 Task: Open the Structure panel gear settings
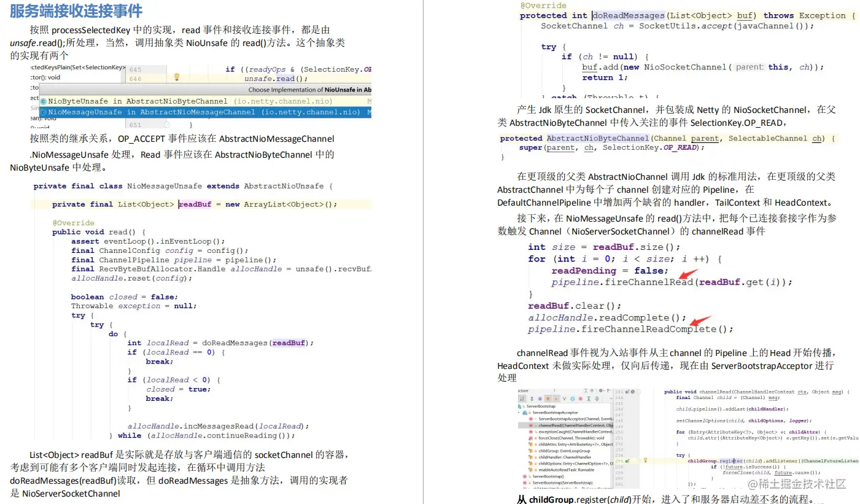(x=600, y=390)
